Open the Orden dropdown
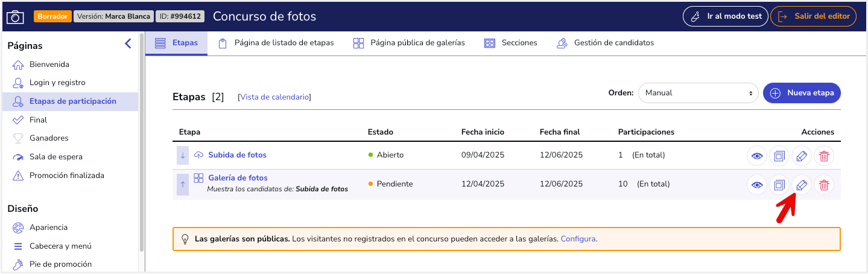This screenshot has width=868, height=274. (698, 93)
